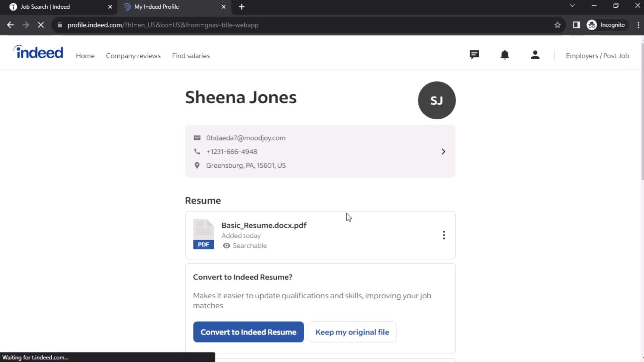Open Company reviews page
Viewport: 644px width, 362px height.
133,56
